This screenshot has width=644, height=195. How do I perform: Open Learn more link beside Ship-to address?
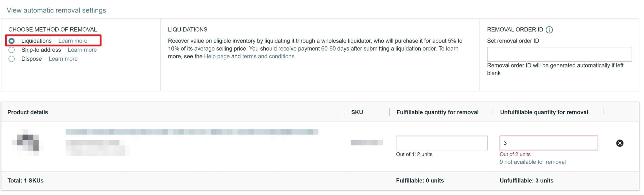point(82,50)
